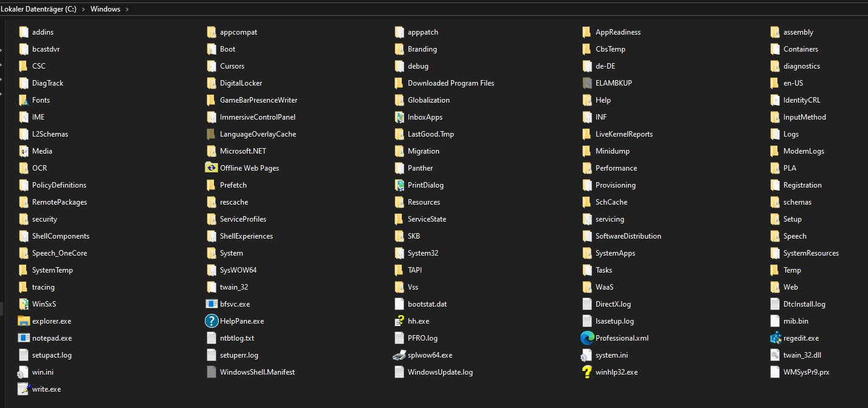
Task: Click Lokaler Datenträger (C:) in breadcrumb
Action: 38,9
